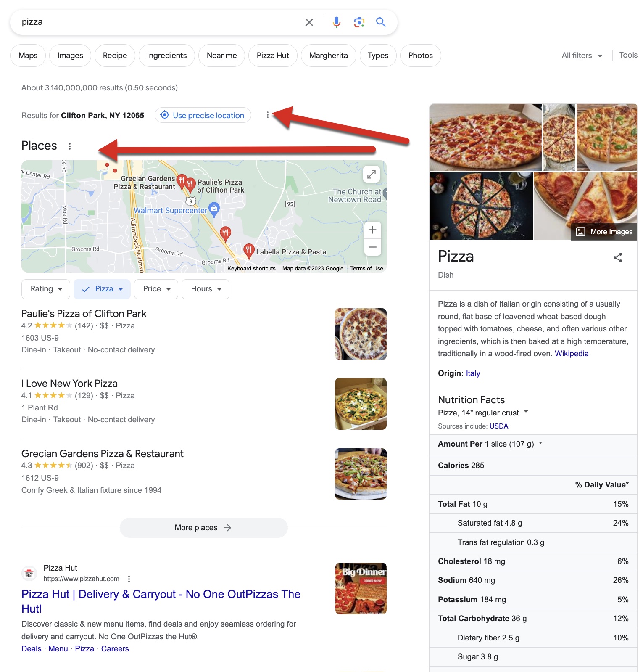Open the More places button
Image resolution: width=643 pixels, height=672 pixels.
pos(203,527)
